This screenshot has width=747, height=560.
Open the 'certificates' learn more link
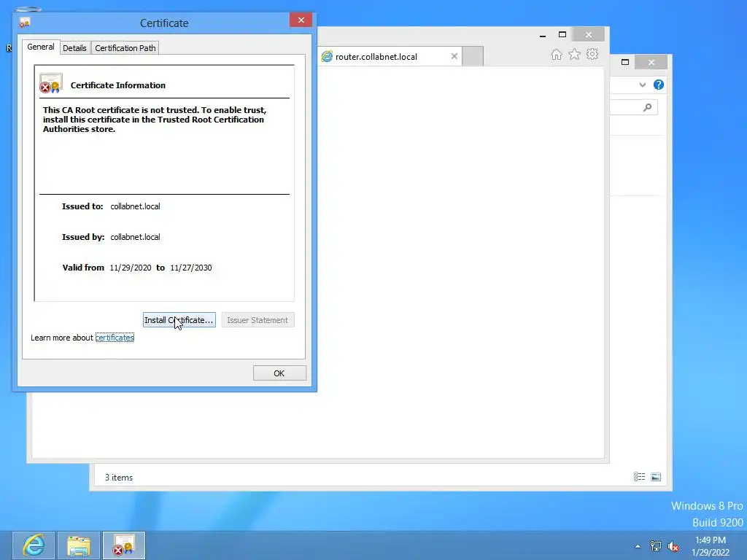pyautogui.click(x=115, y=338)
